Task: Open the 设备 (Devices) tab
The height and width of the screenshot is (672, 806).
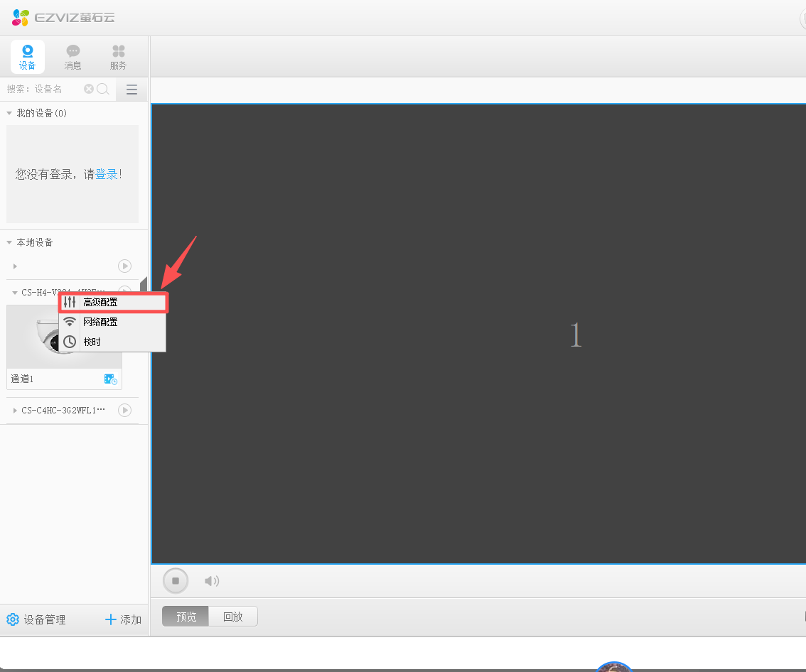Action: [28, 57]
